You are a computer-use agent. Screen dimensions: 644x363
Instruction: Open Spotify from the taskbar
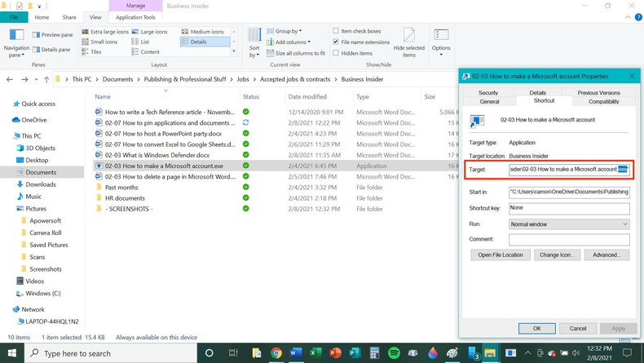tap(394, 353)
